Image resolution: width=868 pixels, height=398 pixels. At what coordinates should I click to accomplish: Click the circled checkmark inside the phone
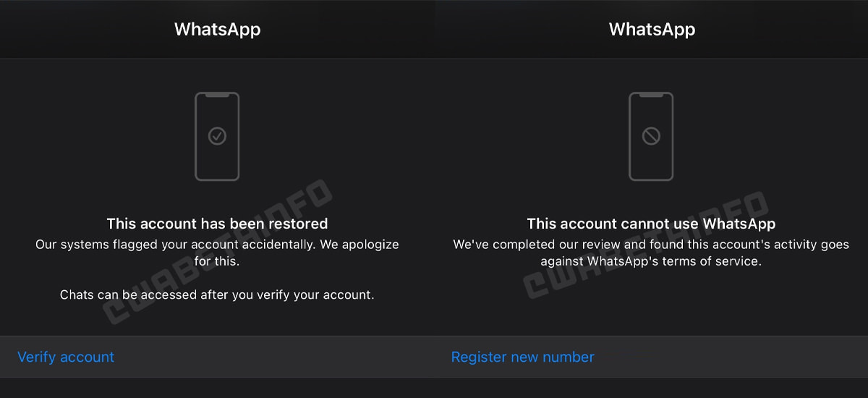click(x=217, y=136)
